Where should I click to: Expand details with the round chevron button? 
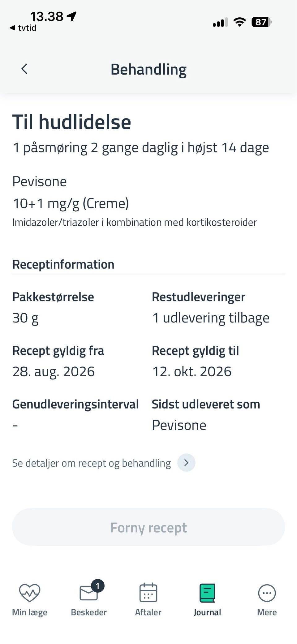pos(186,463)
